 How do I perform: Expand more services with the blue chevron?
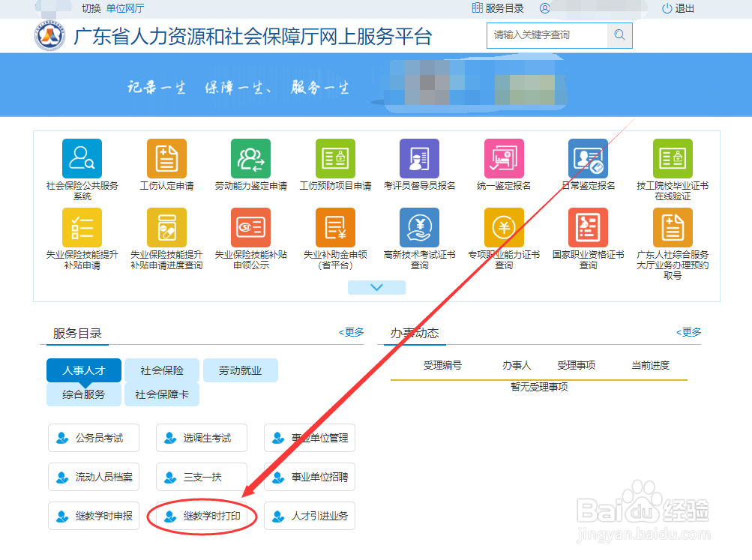(376, 286)
